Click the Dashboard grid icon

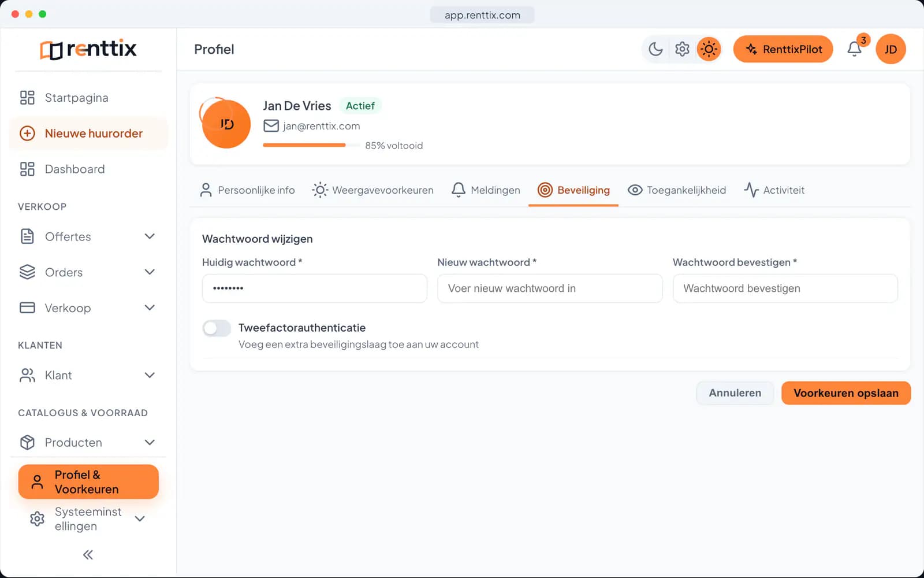click(27, 169)
